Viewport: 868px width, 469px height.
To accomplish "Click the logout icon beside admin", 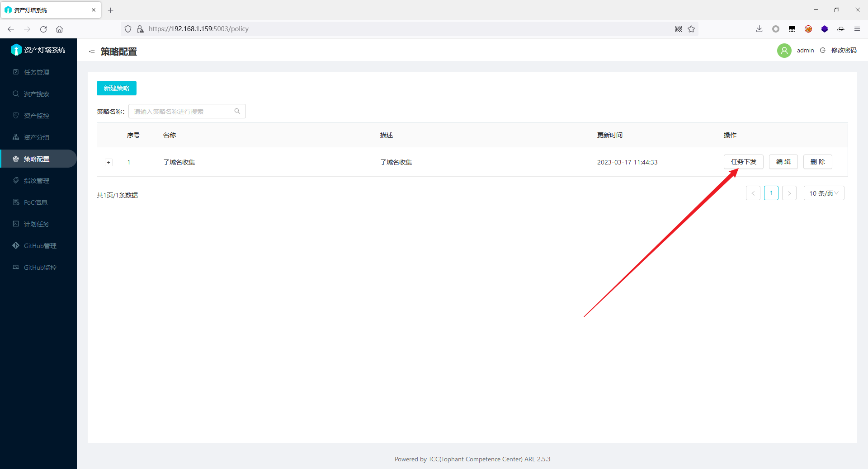I will click(x=823, y=50).
